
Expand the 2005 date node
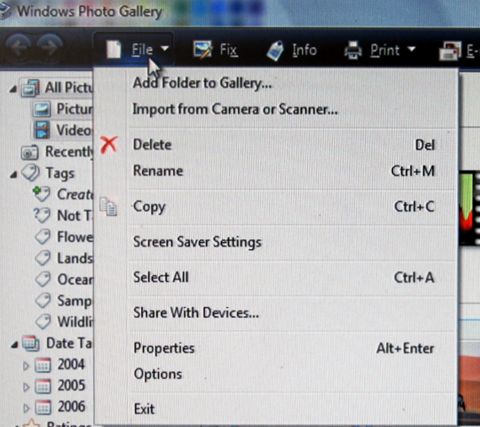(x=26, y=387)
